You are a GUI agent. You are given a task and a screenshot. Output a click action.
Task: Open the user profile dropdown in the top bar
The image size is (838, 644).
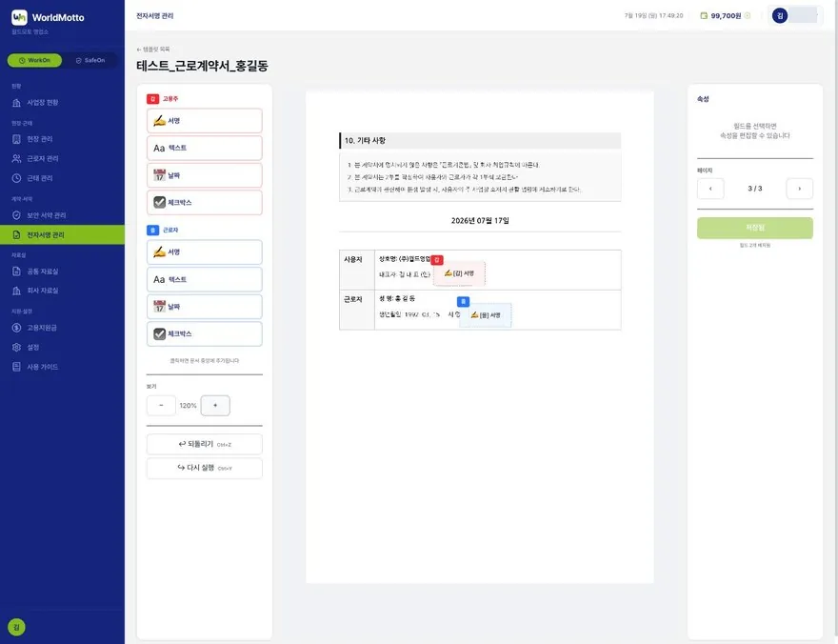(795, 15)
